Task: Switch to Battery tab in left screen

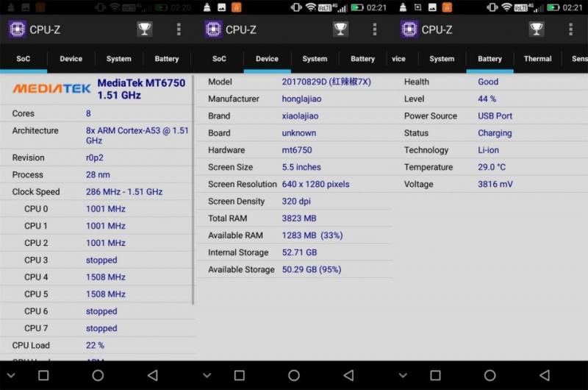Action: click(x=167, y=59)
